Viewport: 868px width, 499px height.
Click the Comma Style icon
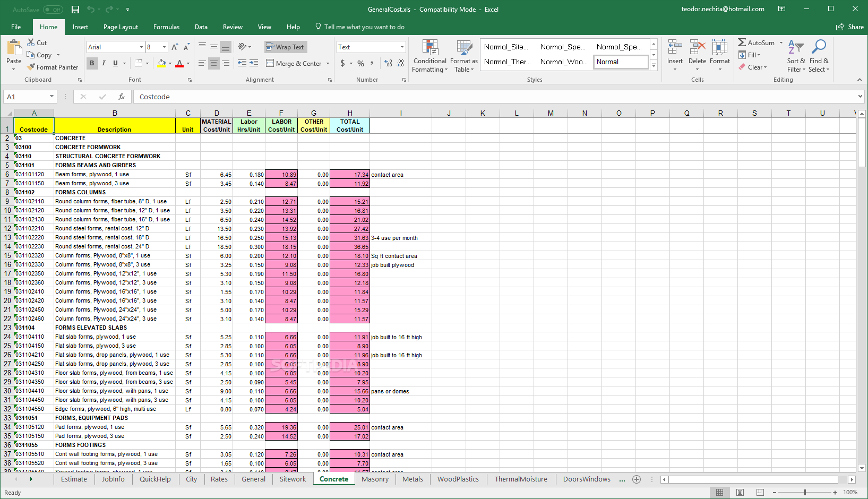[x=372, y=63]
